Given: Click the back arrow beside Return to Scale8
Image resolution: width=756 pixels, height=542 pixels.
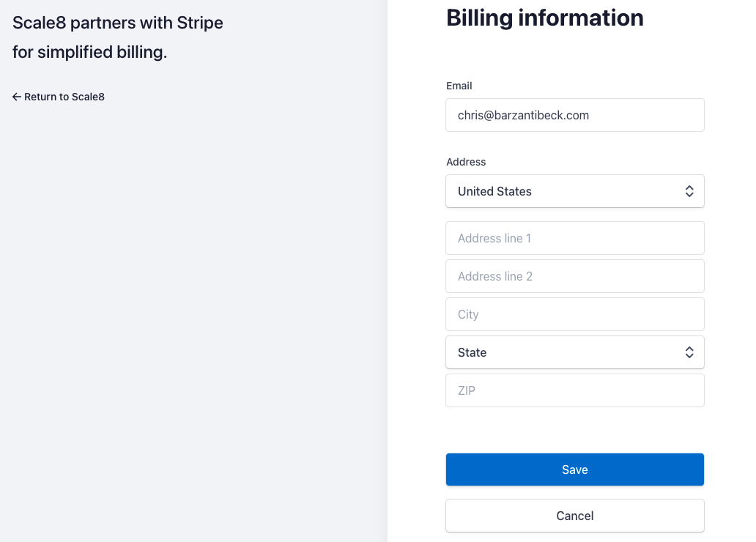Looking at the screenshot, I should click(17, 97).
